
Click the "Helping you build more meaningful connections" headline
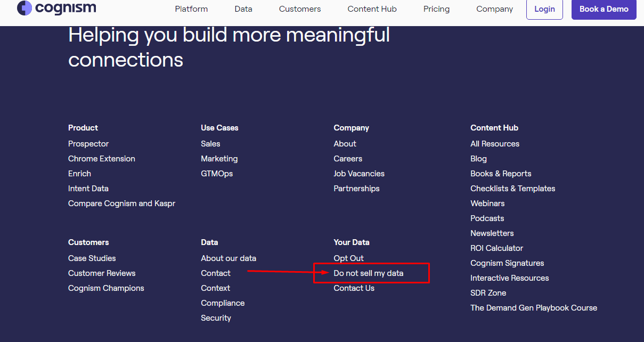(x=229, y=47)
